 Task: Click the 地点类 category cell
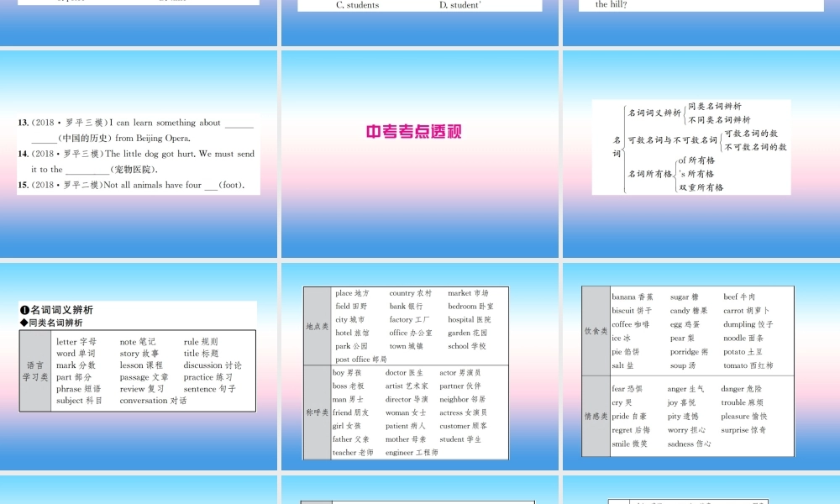pyautogui.click(x=318, y=326)
